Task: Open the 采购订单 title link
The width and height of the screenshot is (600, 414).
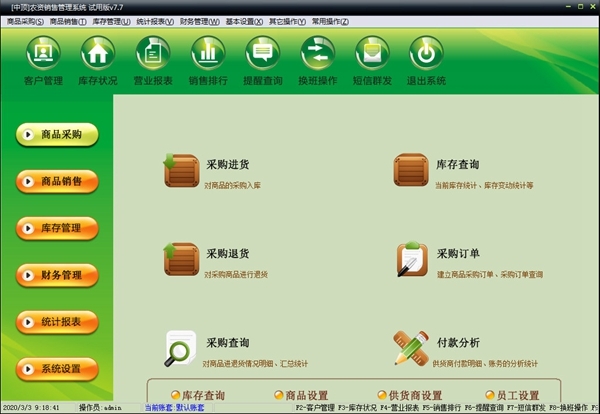Action: click(458, 253)
